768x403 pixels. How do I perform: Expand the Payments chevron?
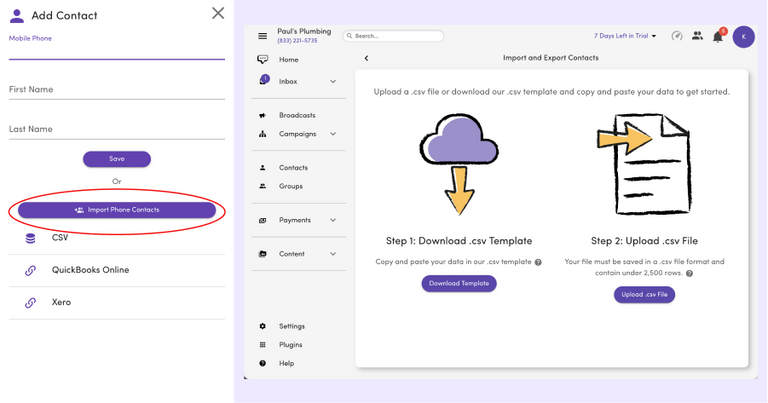(x=333, y=220)
